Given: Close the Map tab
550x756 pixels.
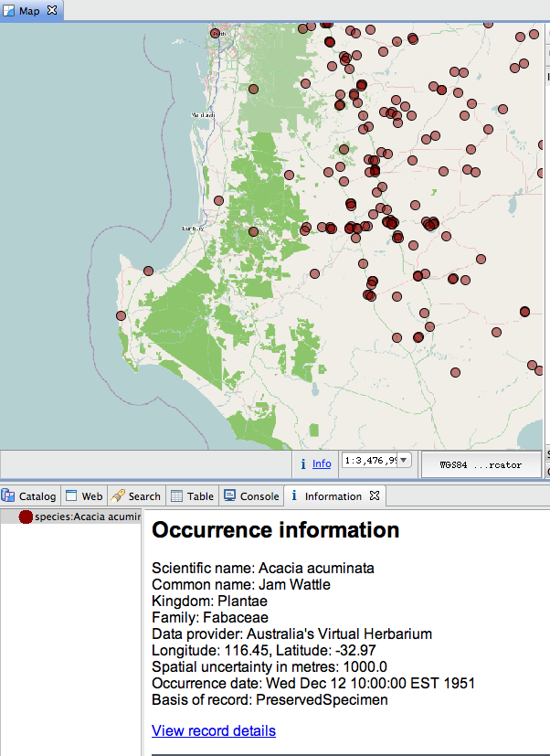Looking at the screenshot, I should [x=52, y=10].
